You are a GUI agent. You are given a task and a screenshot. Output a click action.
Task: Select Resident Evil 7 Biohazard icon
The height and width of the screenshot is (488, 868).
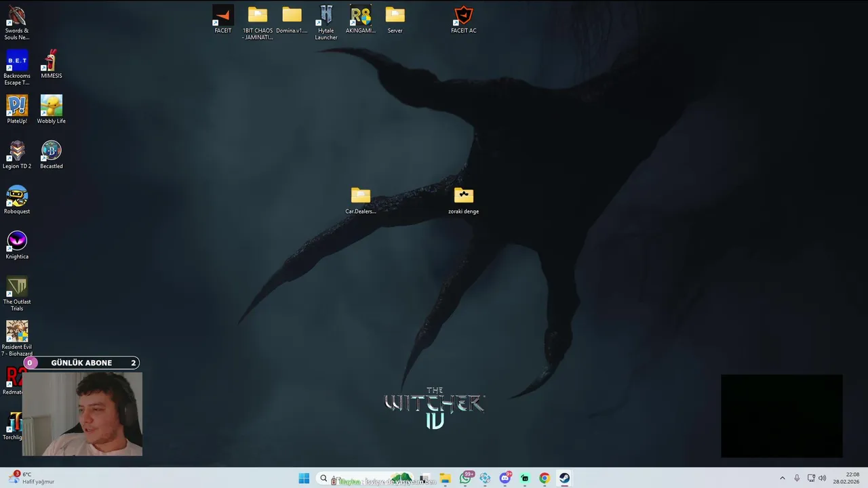point(17,338)
